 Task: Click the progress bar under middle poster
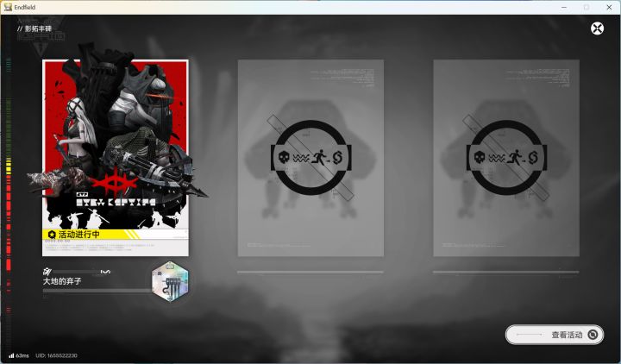coord(310,272)
